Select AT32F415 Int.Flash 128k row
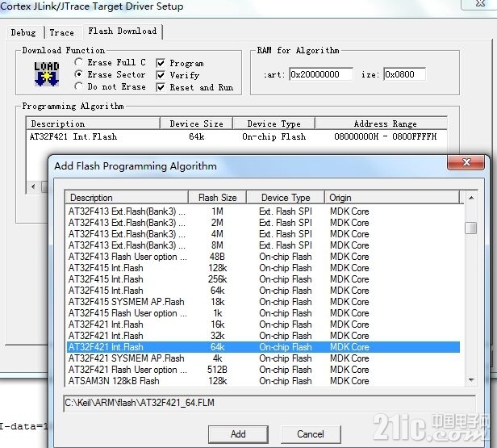Screen dimensions: 497x448 [263, 268]
